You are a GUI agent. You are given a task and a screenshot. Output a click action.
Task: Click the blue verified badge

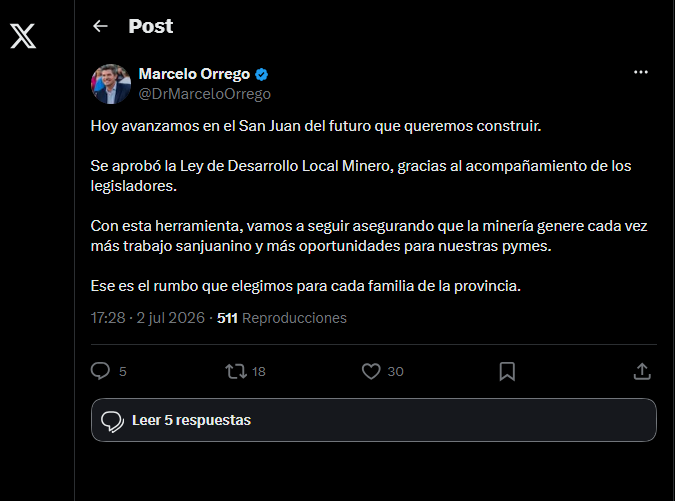261,74
